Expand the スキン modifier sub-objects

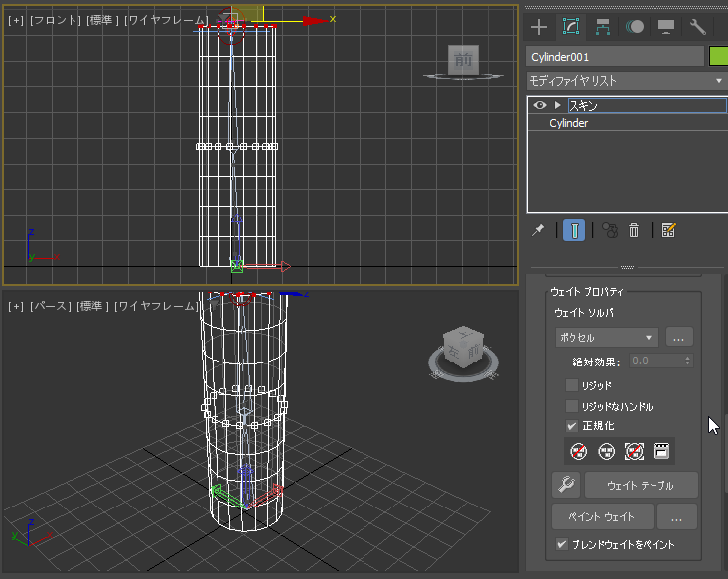(x=557, y=105)
